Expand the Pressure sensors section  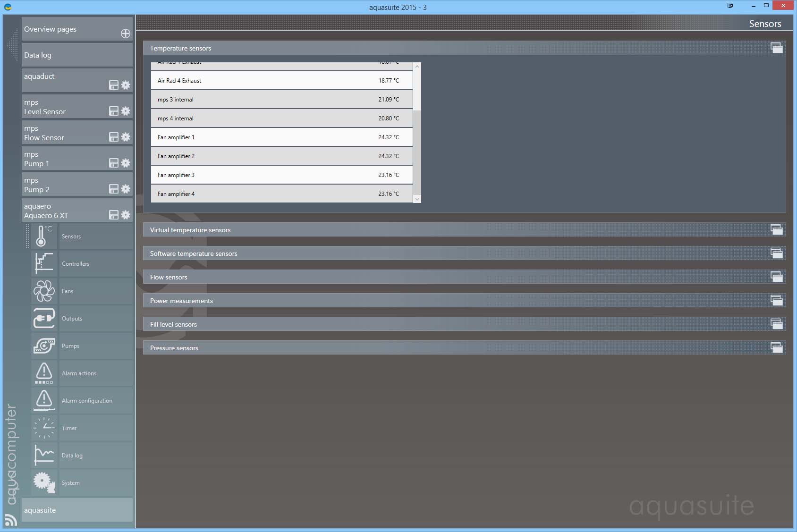[777, 347]
